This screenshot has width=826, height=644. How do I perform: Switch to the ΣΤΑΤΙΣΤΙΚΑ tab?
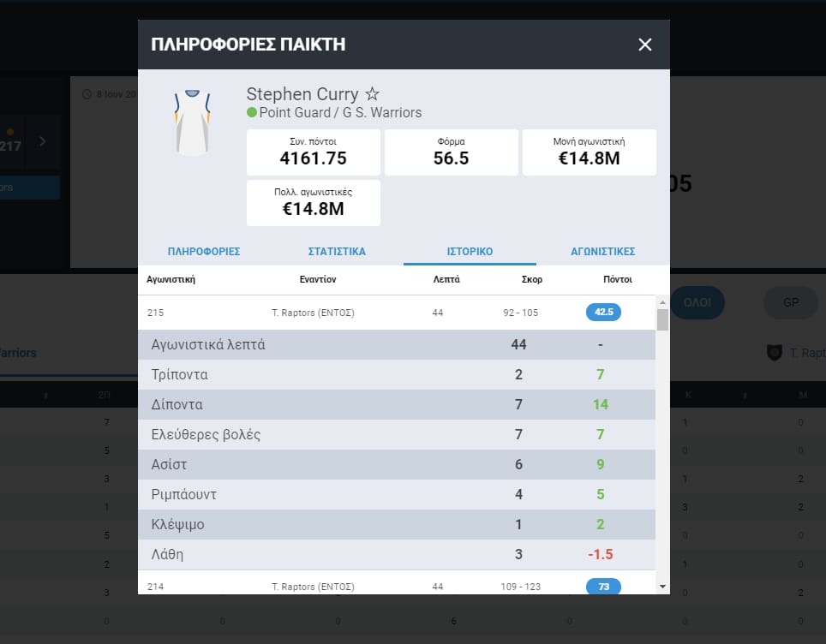pyautogui.click(x=337, y=252)
